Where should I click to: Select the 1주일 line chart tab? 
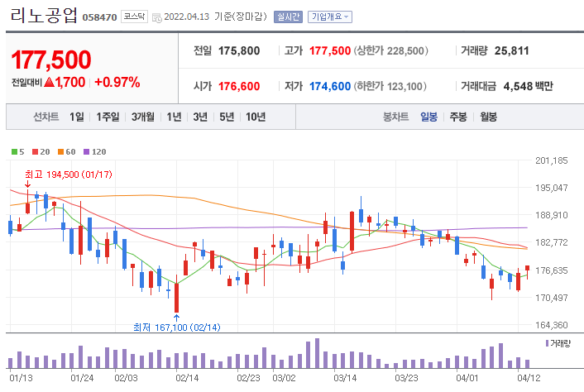click(x=108, y=117)
